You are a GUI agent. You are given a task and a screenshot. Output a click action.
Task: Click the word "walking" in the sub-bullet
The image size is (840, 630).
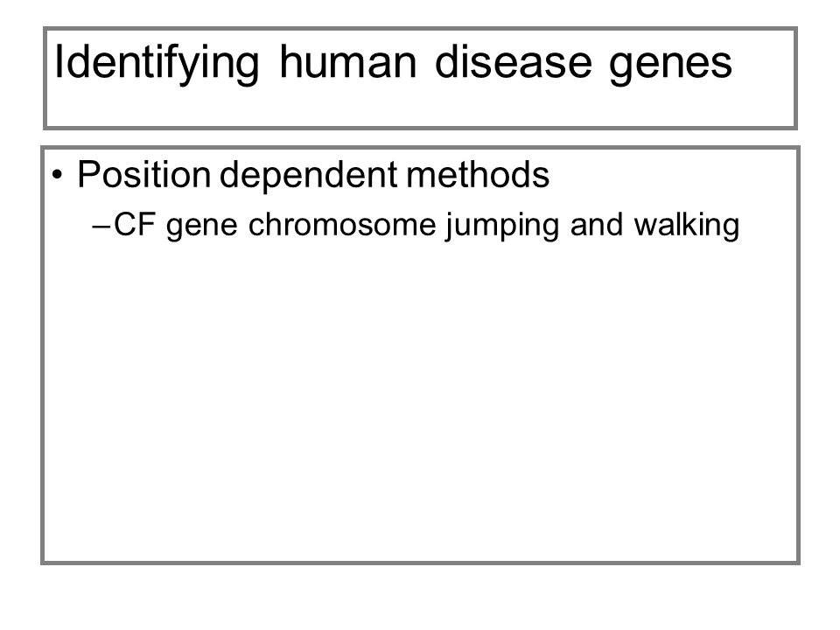pos(687,226)
